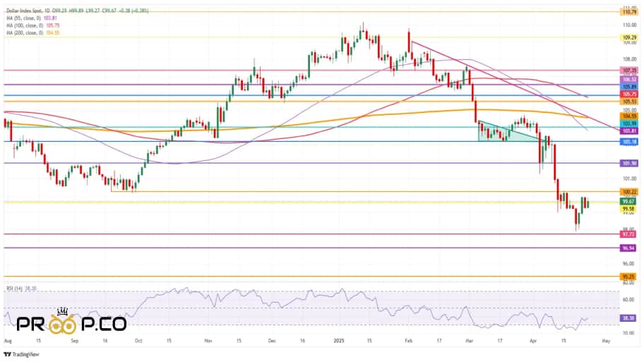Click the red 105.75 axis price tag
This screenshot has width=644, height=362.
tap(629, 94)
